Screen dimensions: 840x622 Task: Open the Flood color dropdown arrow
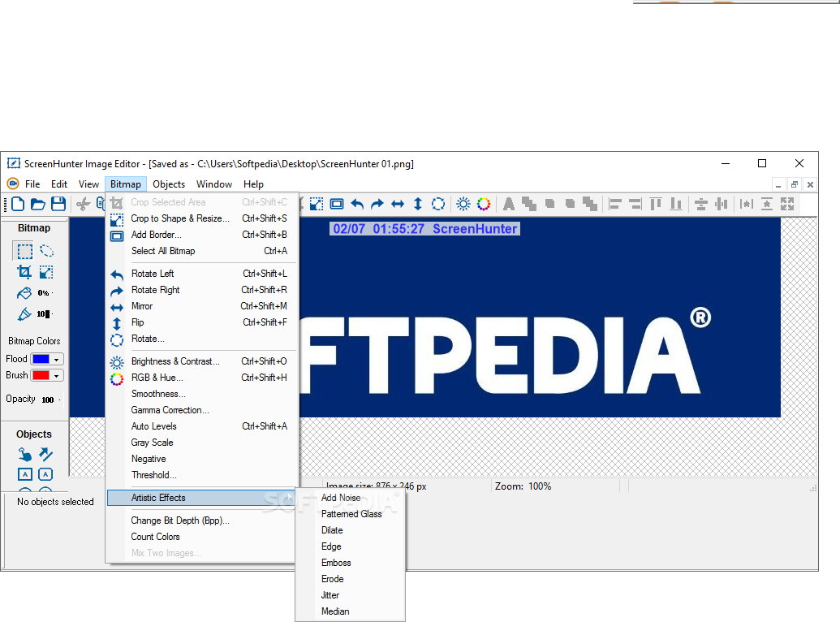56,359
